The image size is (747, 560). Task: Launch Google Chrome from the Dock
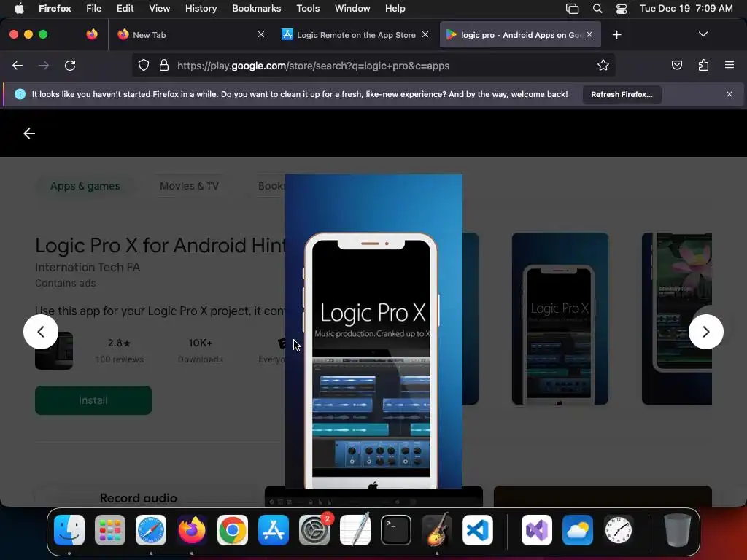233,530
